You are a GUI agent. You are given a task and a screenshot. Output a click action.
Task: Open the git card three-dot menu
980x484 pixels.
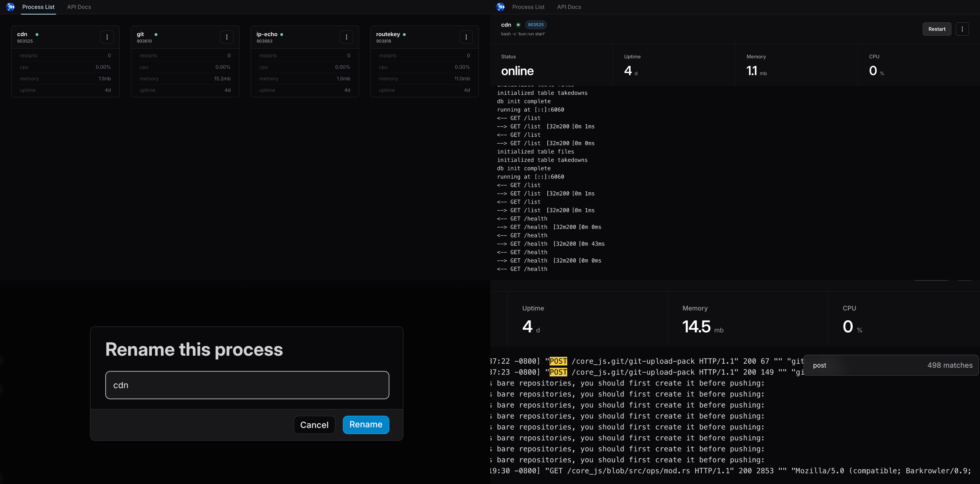[227, 37]
